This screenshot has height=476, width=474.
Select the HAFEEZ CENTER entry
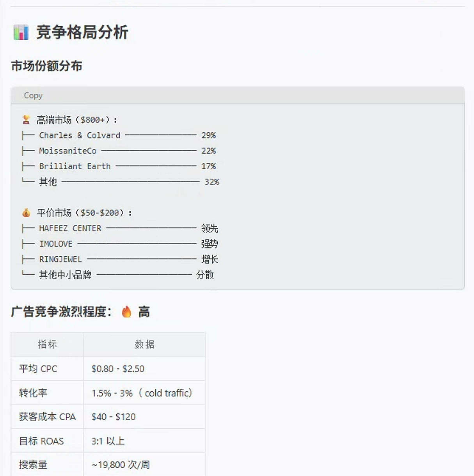(x=120, y=228)
